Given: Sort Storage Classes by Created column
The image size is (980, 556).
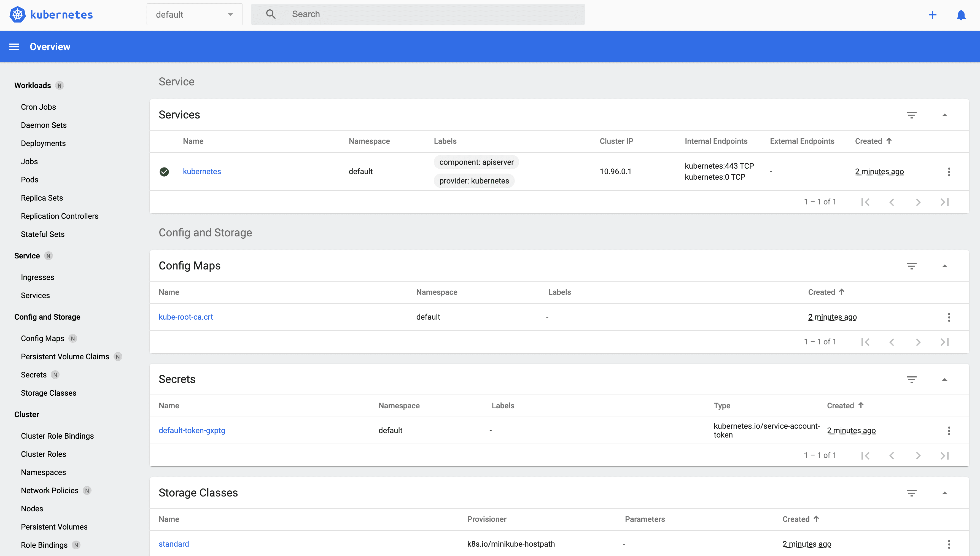Looking at the screenshot, I should 801,519.
